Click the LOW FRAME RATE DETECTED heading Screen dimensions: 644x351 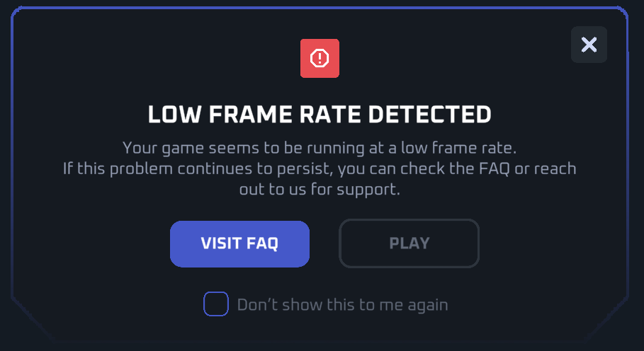click(x=320, y=115)
